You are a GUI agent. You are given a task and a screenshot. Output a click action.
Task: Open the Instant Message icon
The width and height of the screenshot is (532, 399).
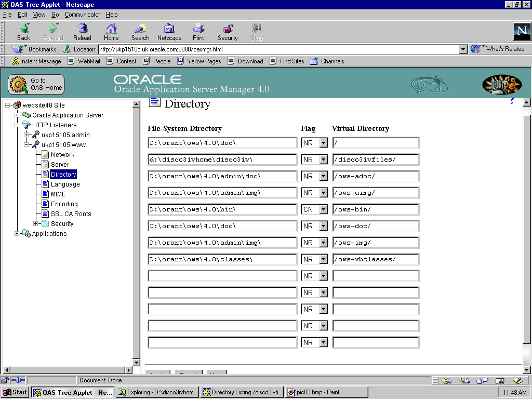click(x=15, y=61)
